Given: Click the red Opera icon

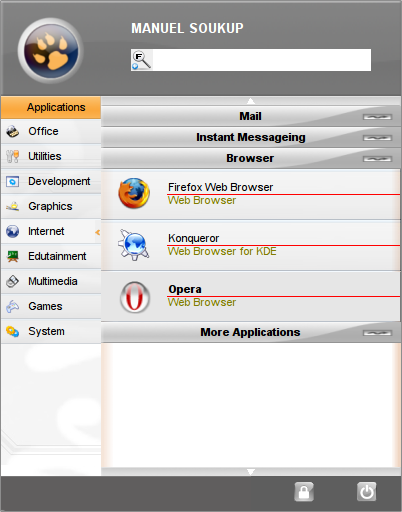Looking at the screenshot, I should coord(134,297).
